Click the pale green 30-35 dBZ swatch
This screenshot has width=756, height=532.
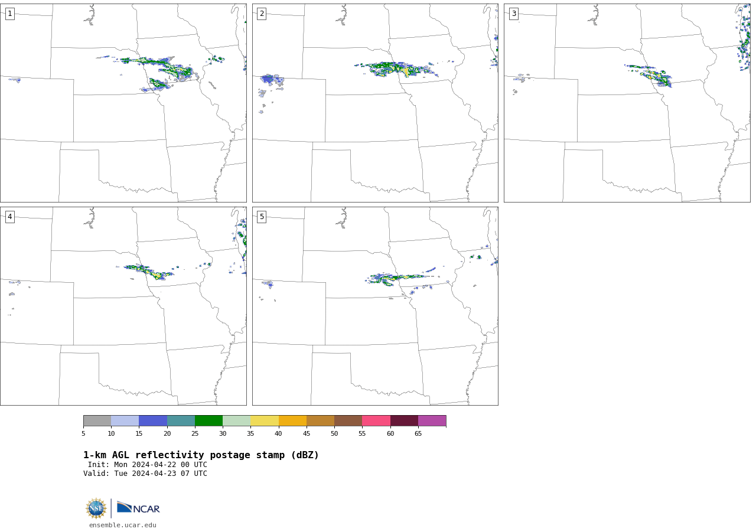point(236,420)
